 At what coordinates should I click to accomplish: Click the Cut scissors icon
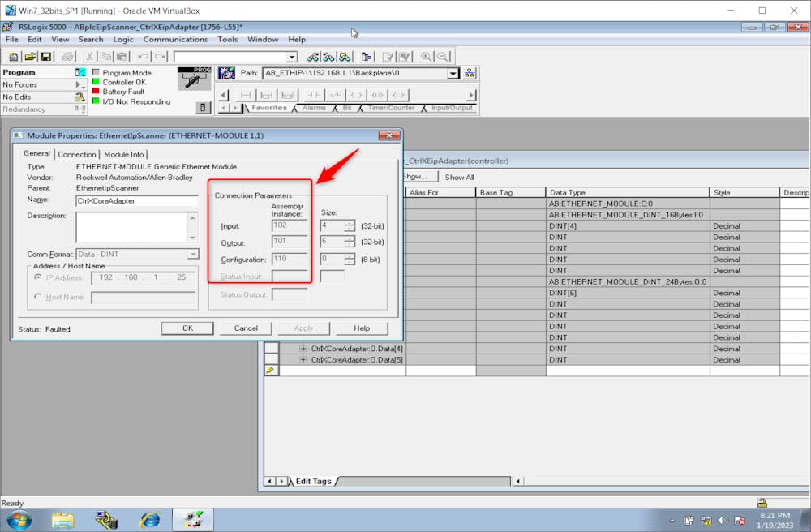tap(89, 57)
